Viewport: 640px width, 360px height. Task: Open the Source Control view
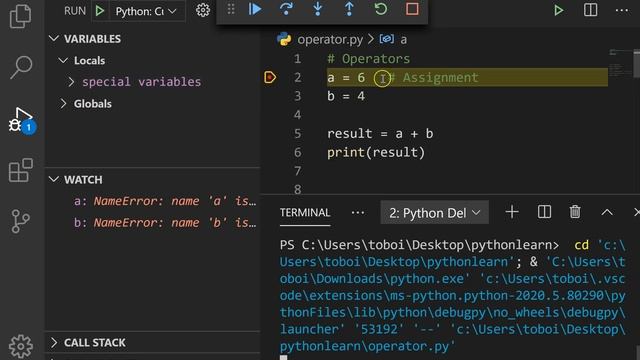tap(20, 221)
